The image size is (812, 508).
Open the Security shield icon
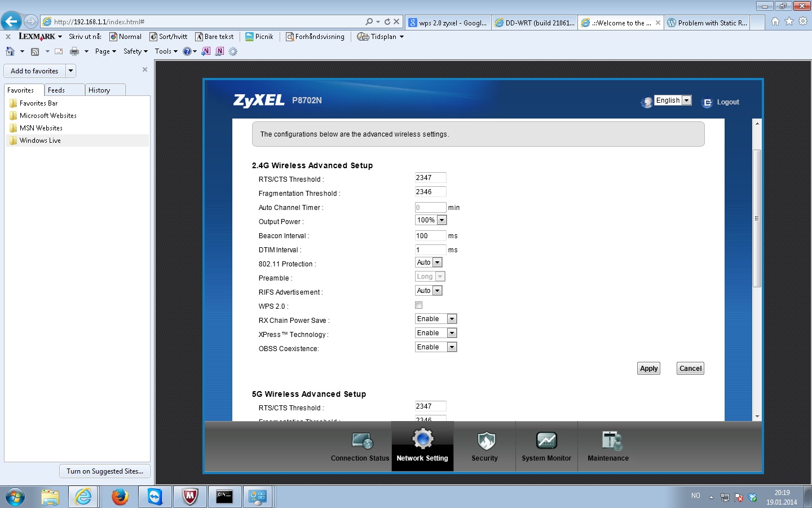pos(486,441)
